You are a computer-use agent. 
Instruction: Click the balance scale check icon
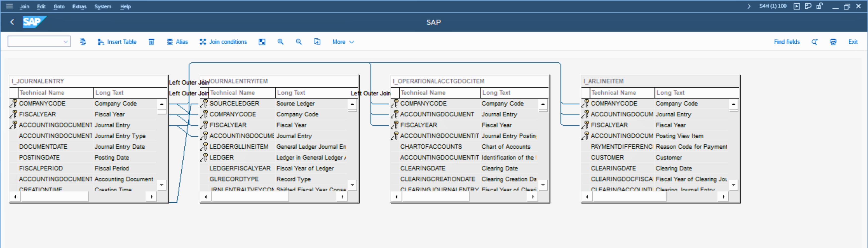click(83, 42)
